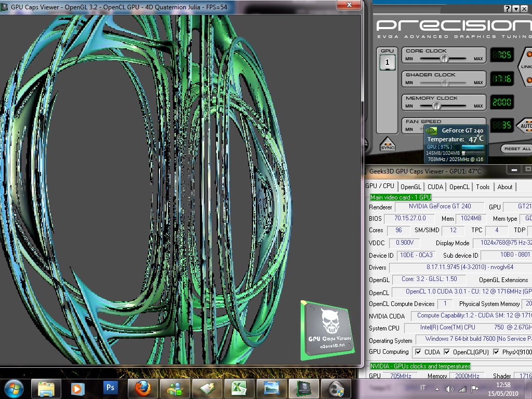This screenshot has height=399, width=532.
Task: Open Photoshop from the taskbar
Action: point(110,388)
